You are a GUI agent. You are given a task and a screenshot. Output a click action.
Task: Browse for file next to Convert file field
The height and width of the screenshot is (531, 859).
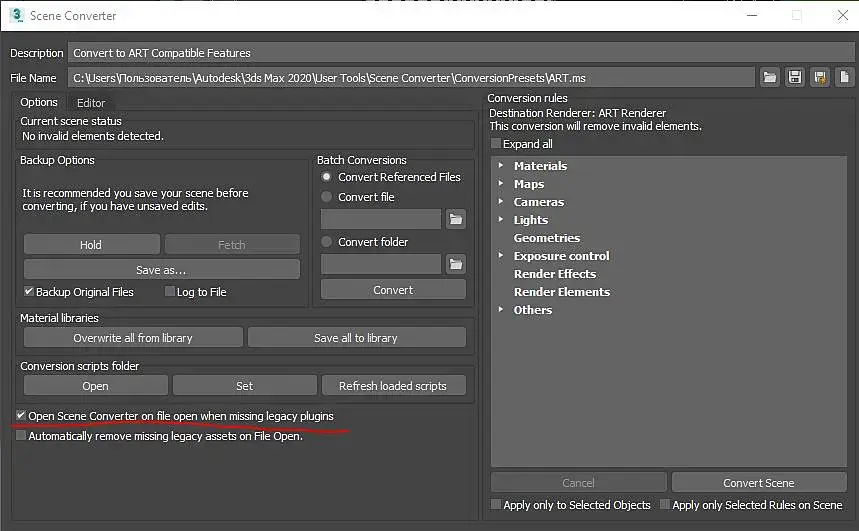coord(455,219)
